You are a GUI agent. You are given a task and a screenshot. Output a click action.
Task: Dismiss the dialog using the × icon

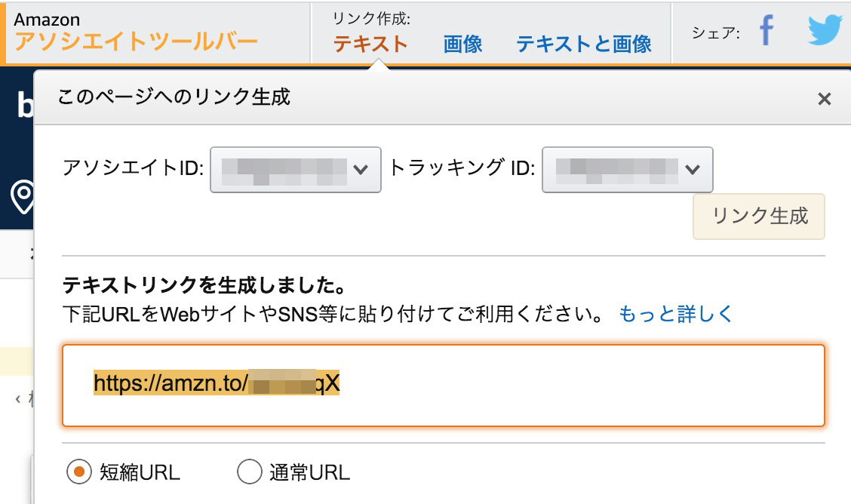(823, 99)
